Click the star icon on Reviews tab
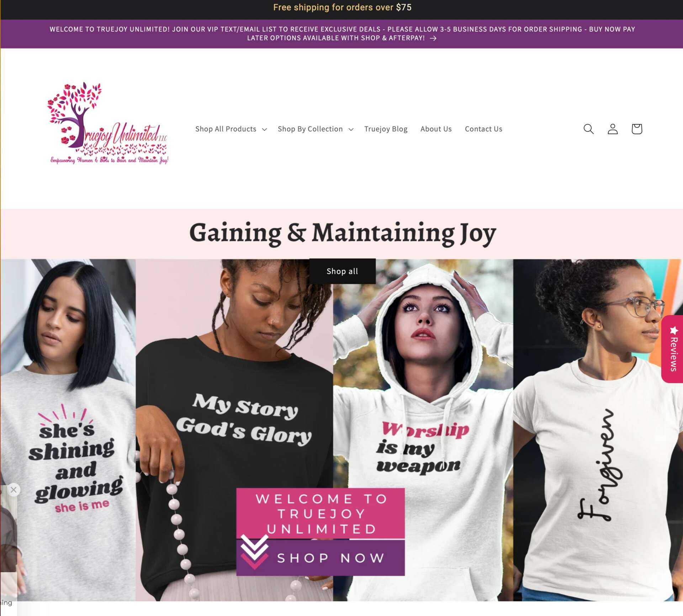 click(x=674, y=331)
